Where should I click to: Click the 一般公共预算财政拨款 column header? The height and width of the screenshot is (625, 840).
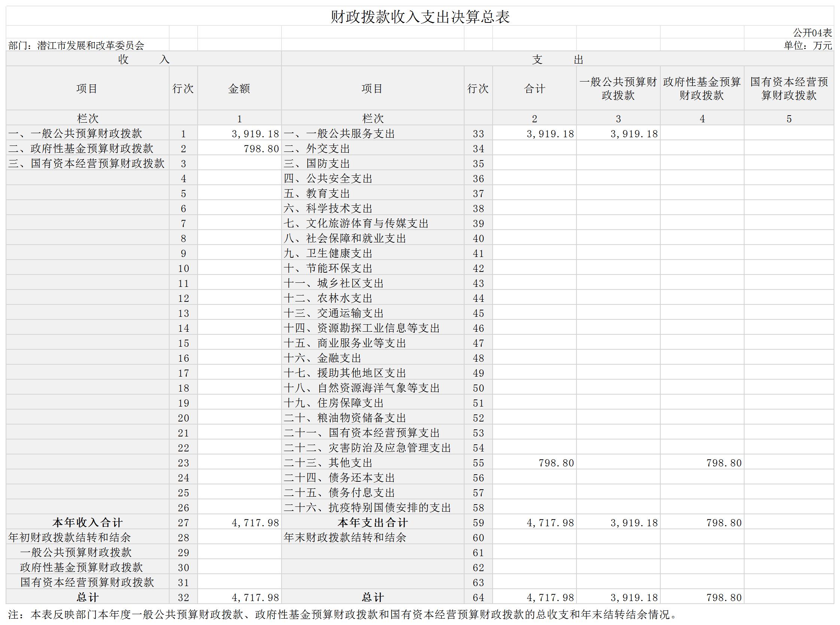[618, 89]
